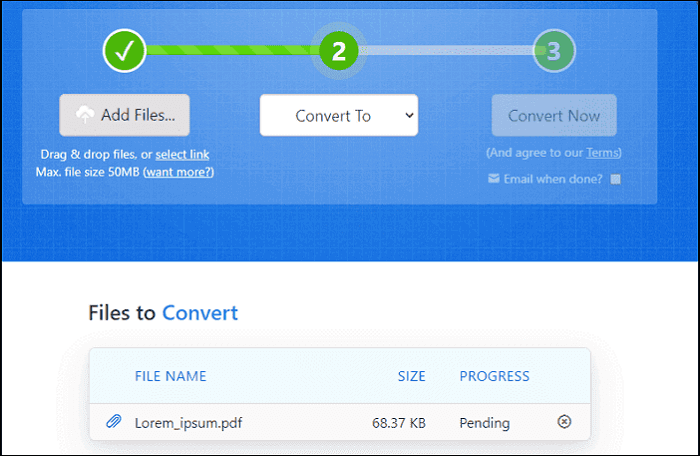The width and height of the screenshot is (700, 456).
Task: Click the green checkmark step one circle
Action: coord(125,51)
